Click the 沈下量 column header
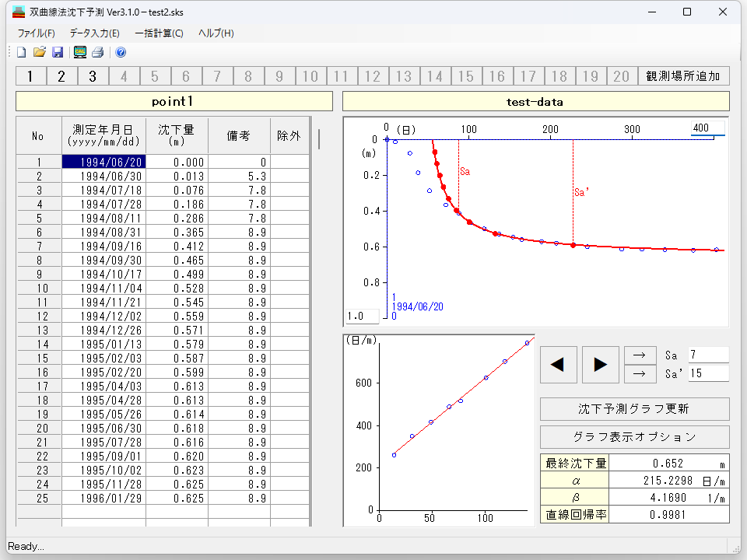The height and width of the screenshot is (560, 747). click(177, 135)
